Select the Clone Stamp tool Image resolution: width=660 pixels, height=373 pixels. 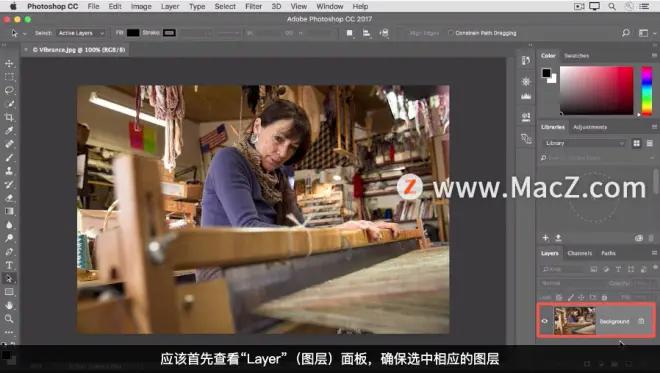9,171
